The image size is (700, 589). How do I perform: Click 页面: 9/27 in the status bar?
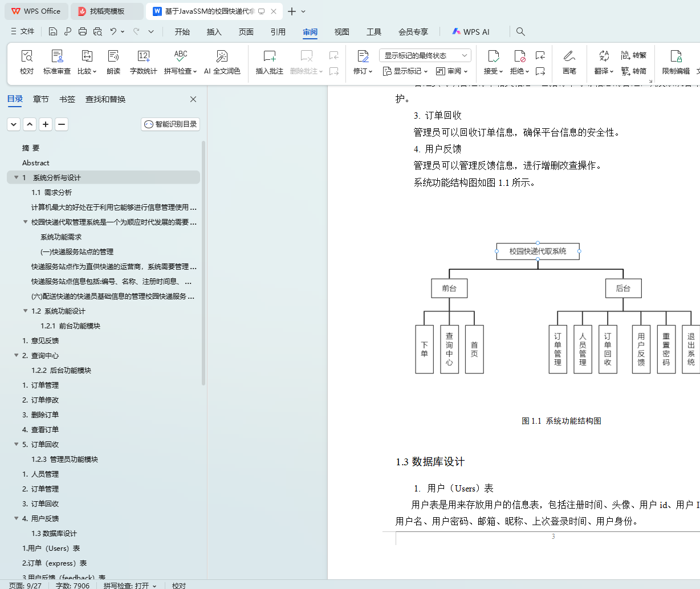[x=25, y=585]
